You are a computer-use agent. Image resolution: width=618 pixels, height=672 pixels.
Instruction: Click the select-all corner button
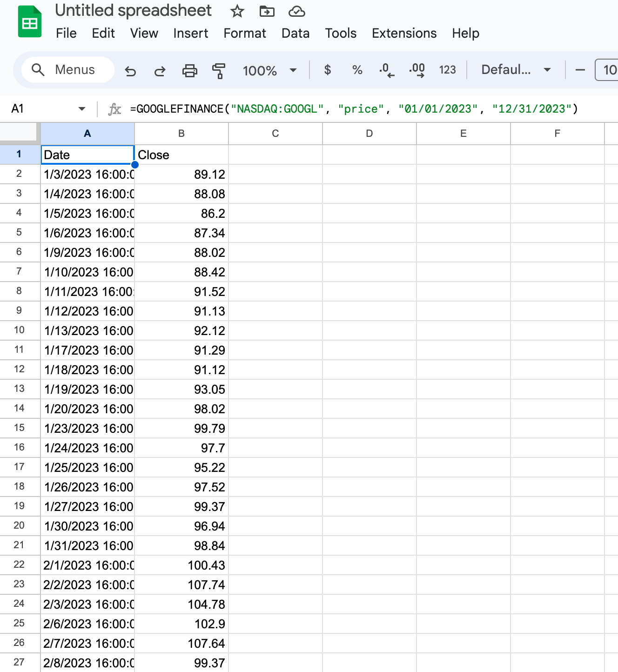pos(20,133)
